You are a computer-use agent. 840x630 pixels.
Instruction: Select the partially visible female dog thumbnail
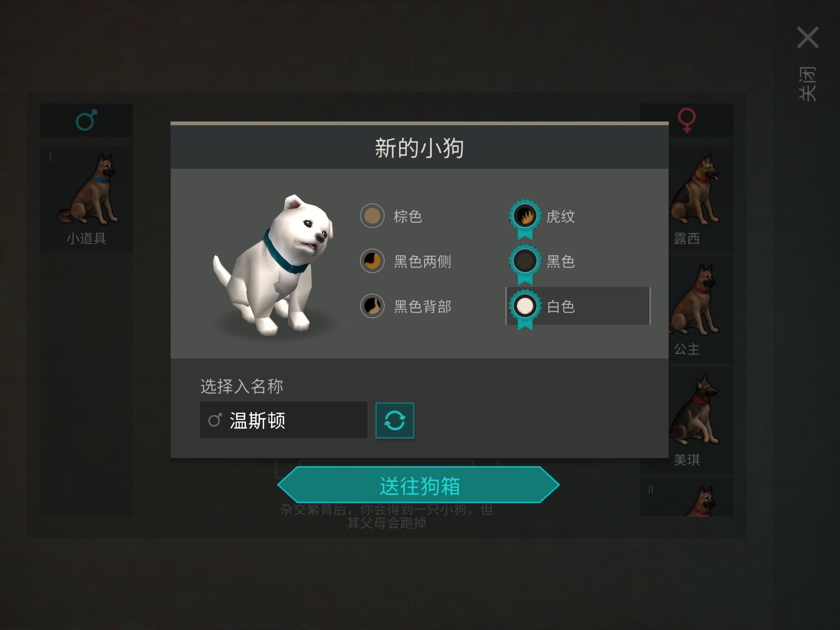pos(687,497)
